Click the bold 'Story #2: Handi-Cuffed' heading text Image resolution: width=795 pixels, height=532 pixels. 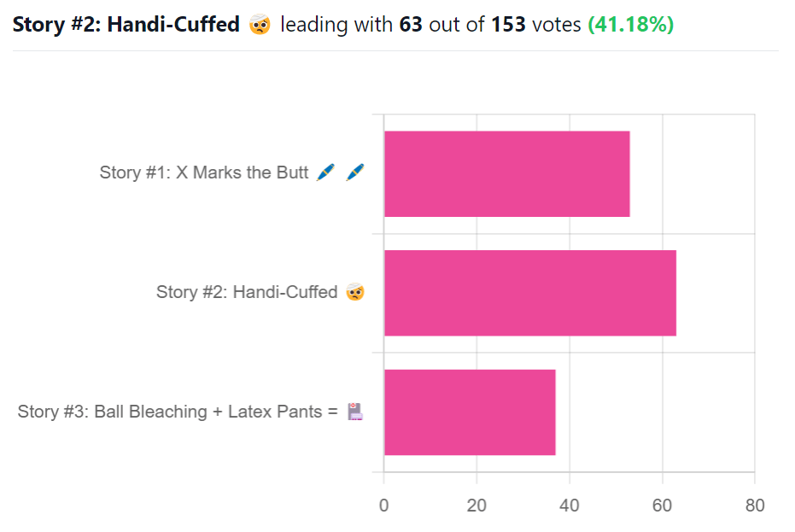(x=126, y=25)
